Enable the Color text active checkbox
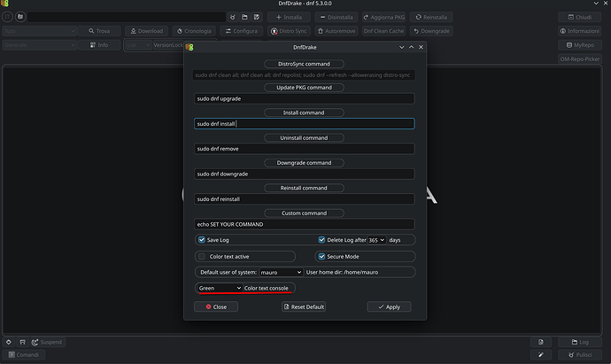Viewport: 611px width, 364px height. [x=202, y=257]
